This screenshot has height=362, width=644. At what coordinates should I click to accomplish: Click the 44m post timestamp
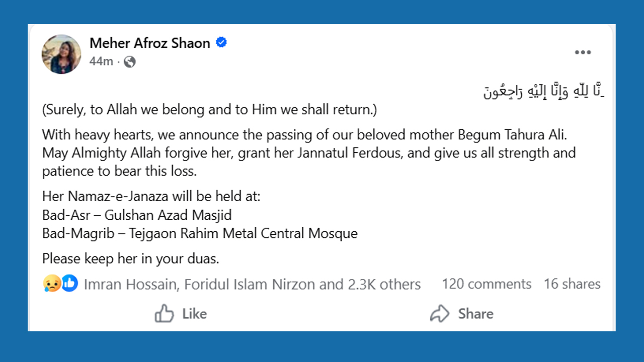pos(101,62)
